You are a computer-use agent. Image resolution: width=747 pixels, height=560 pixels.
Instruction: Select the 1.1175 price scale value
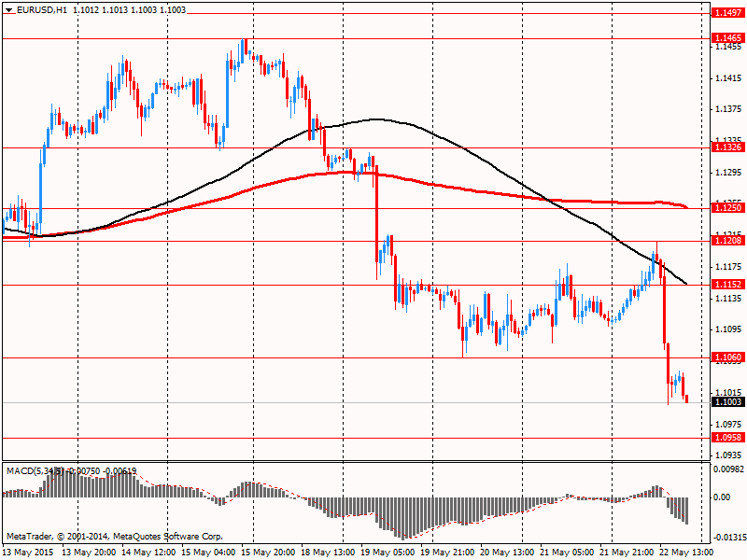tap(729, 267)
